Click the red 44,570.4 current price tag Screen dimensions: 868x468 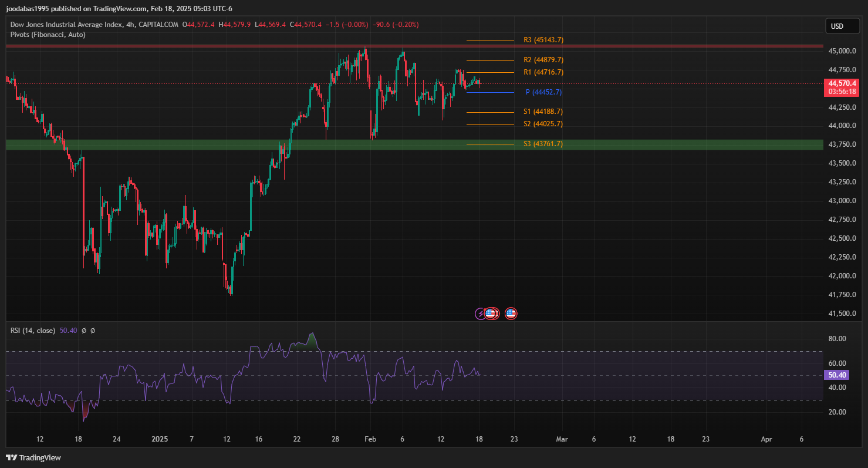pyautogui.click(x=842, y=83)
